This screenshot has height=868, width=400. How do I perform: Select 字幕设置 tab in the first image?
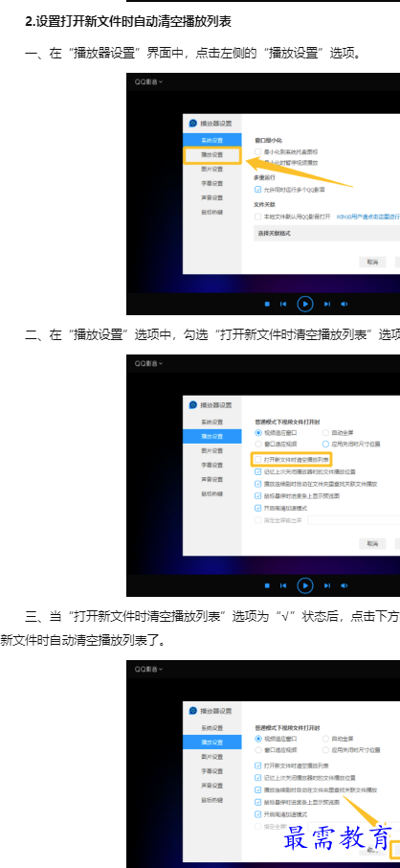211,183
